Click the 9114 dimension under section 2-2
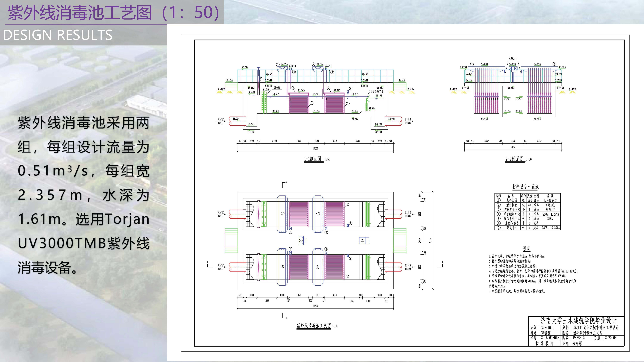 point(513,147)
